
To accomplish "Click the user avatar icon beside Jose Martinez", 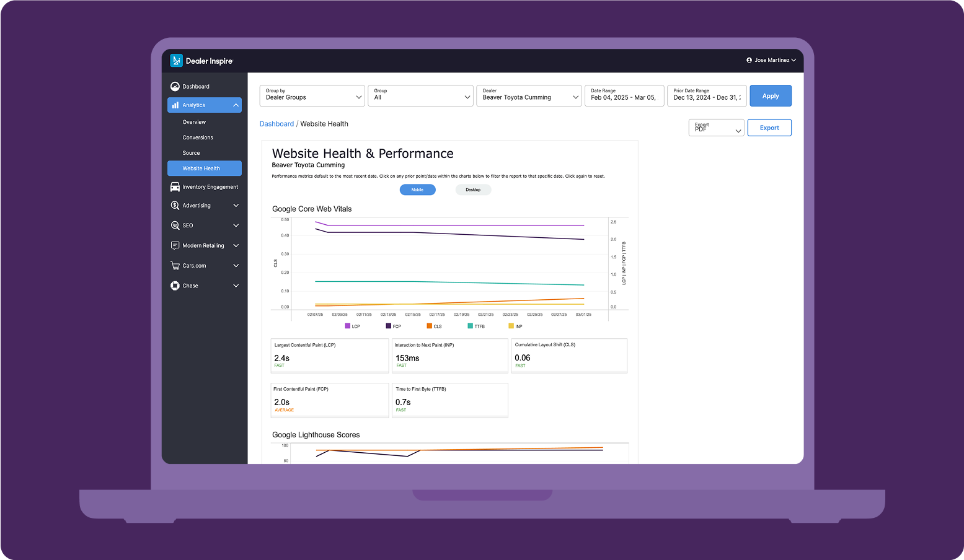I will coord(749,60).
